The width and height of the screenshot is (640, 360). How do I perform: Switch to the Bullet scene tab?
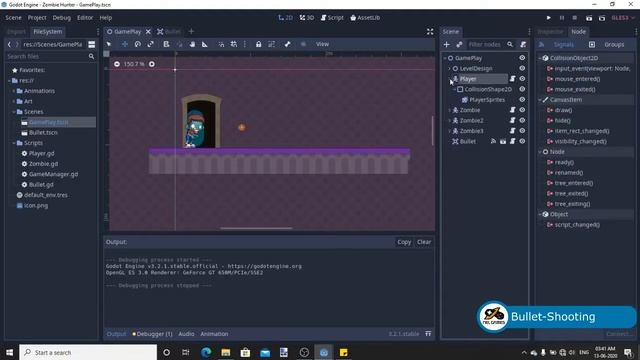click(x=169, y=31)
